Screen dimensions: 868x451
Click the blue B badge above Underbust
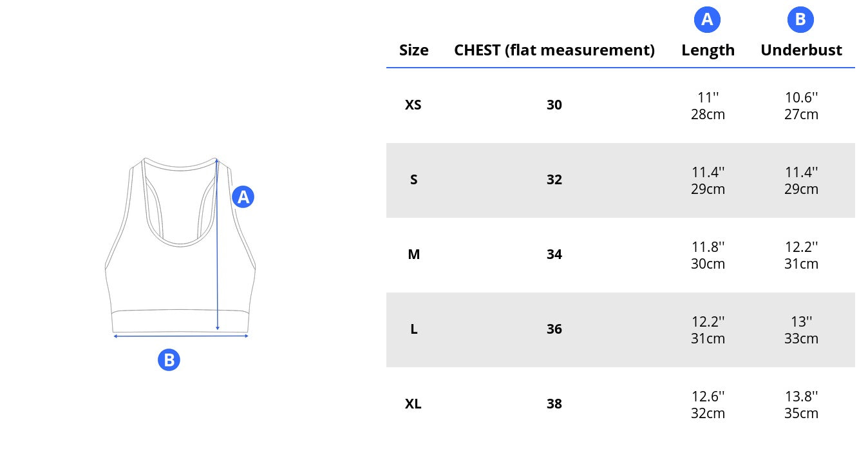(x=800, y=20)
